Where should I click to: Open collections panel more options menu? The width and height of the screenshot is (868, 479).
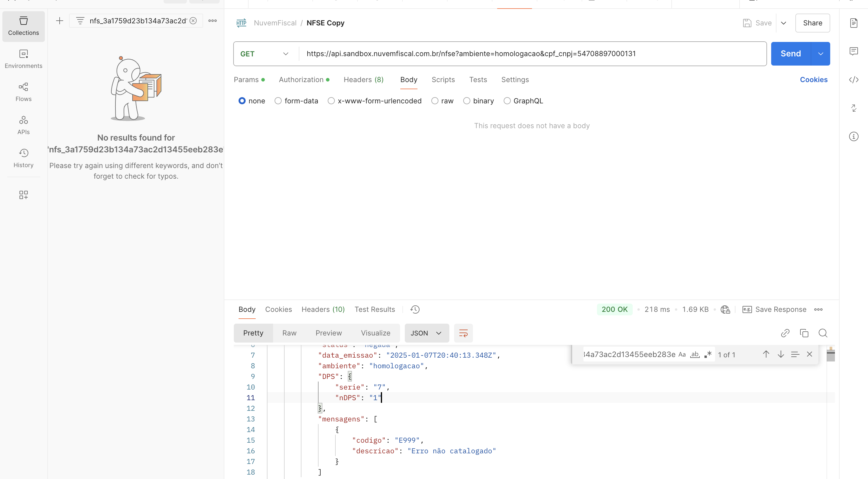tap(213, 21)
